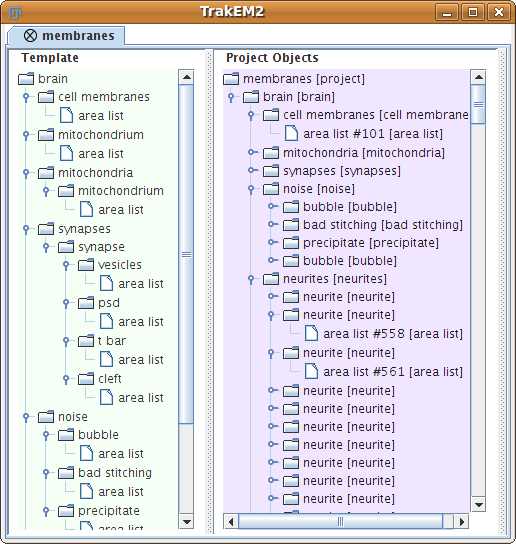
Task: Click the membranes [project] folder icon
Action: pos(231,79)
